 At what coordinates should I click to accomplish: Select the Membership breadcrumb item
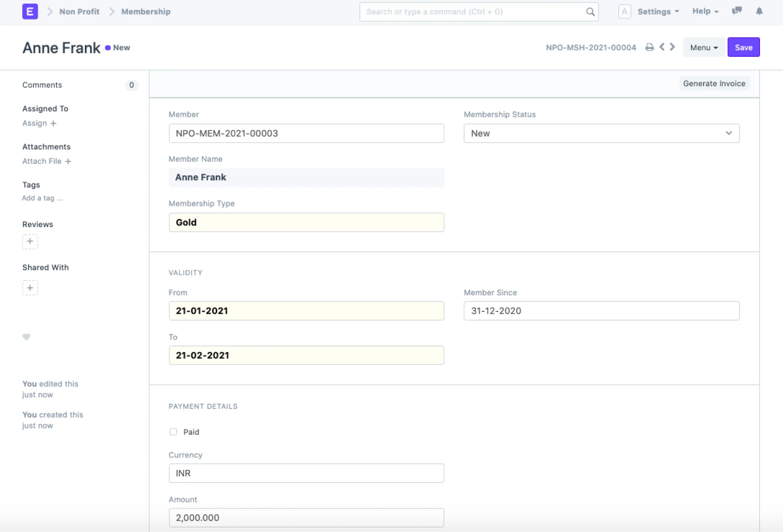[x=145, y=12]
